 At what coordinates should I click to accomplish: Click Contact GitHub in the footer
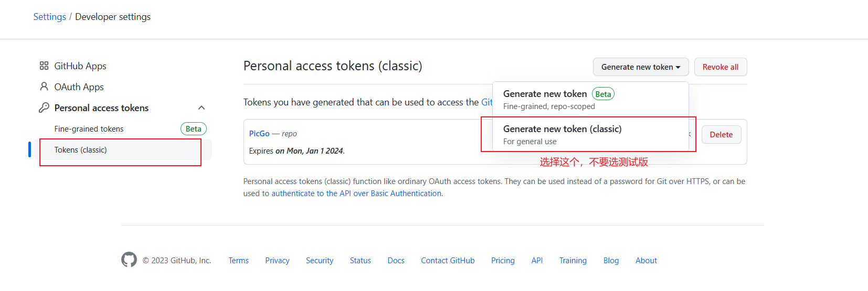pyautogui.click(x=448, y=261)
